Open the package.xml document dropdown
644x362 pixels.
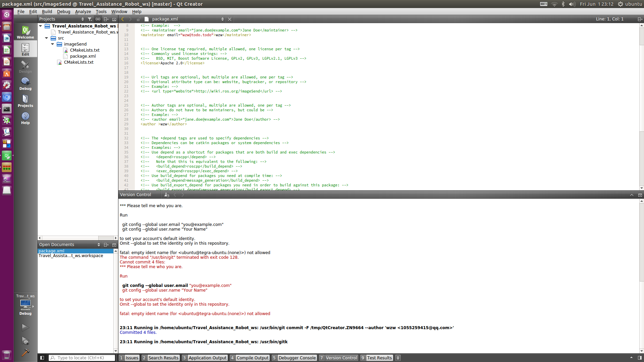click(x=222, y=19)
